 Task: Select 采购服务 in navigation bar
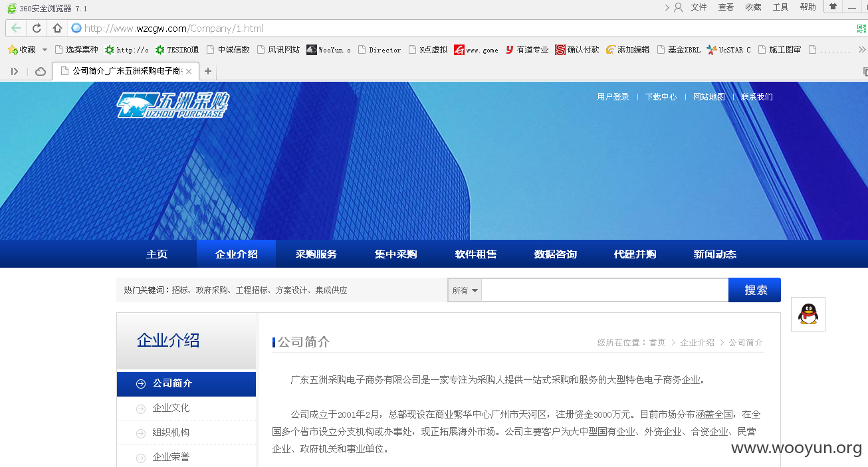pyautogui.click(x=316, y=254)
